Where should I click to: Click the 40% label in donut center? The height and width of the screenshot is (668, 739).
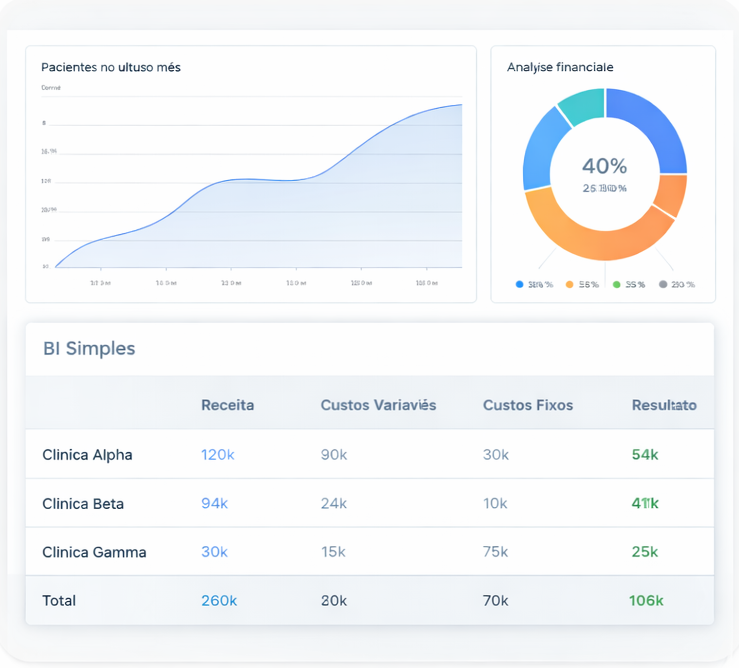point(604,166)
